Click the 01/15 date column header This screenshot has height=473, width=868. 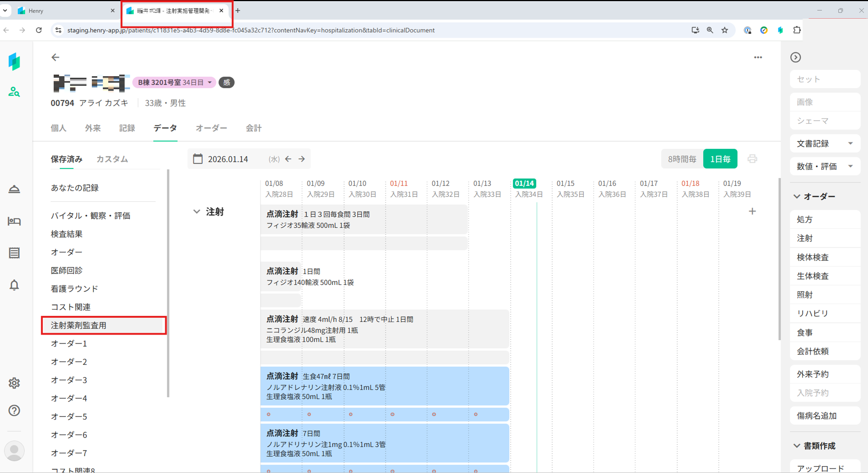tap(565, 183)
